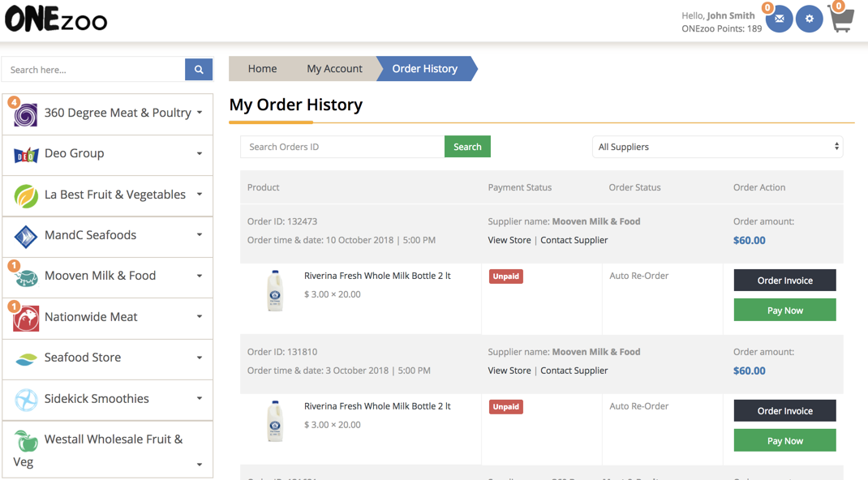
Task: Click Pay Now for order 131810
Action: click(x=785, y=441)
